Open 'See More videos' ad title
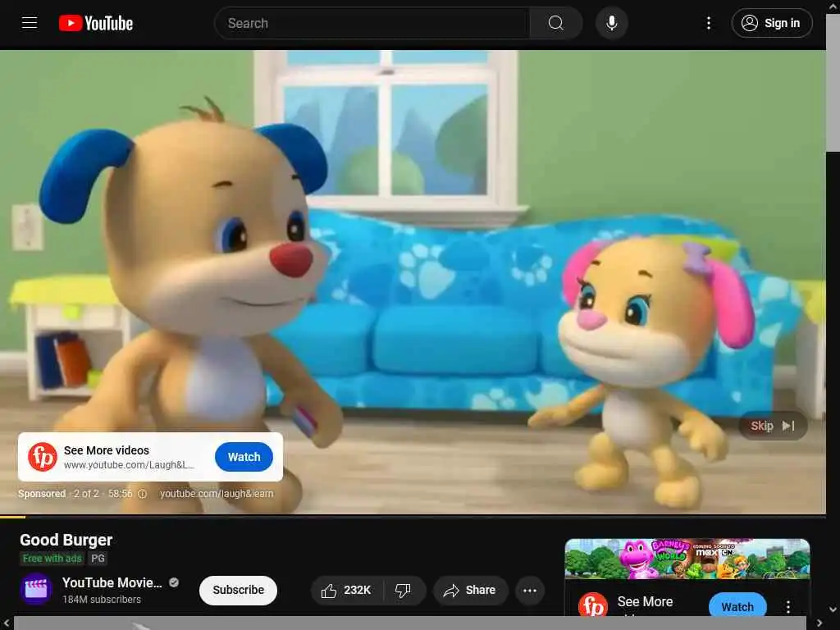840x630 pixels. (x=107, y=450)
